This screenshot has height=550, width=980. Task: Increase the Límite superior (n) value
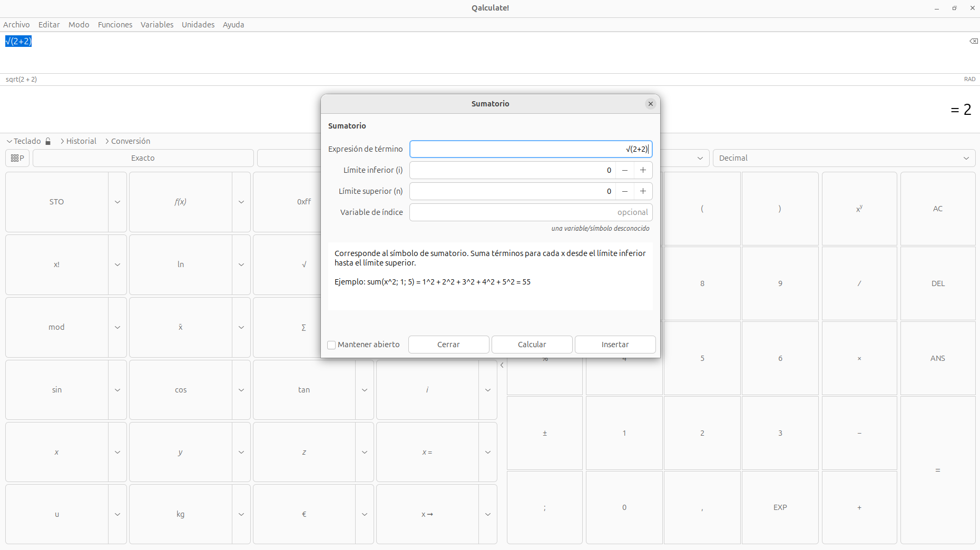click(643, 191)
